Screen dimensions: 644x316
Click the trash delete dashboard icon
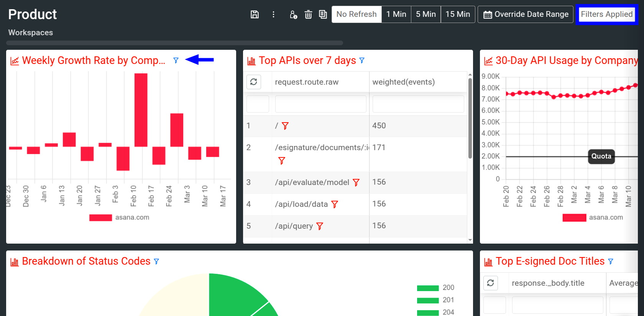coord(308,15)
